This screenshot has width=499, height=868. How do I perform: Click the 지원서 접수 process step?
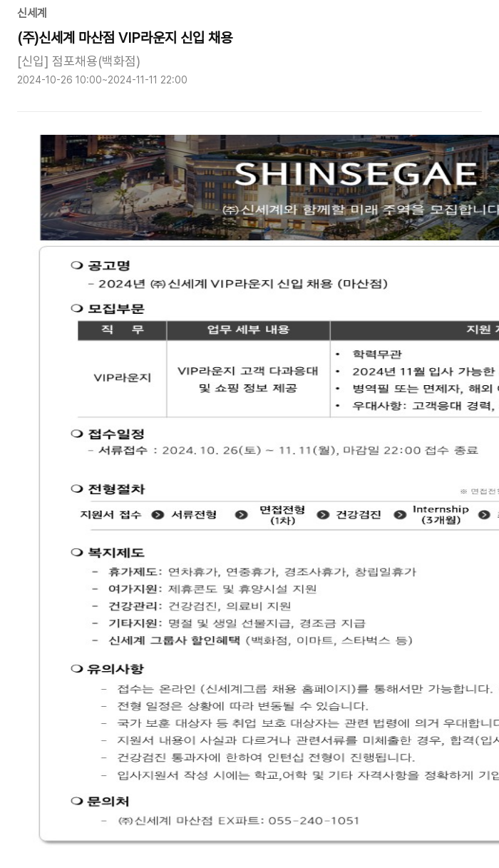point(110,515)
